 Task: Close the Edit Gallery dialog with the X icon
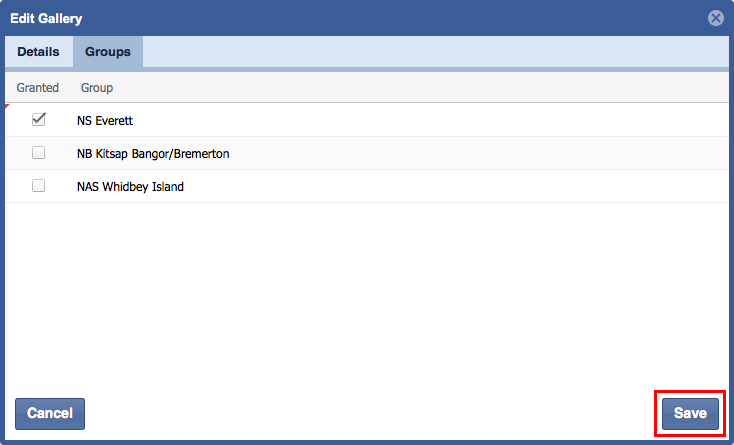pos(715,18)
